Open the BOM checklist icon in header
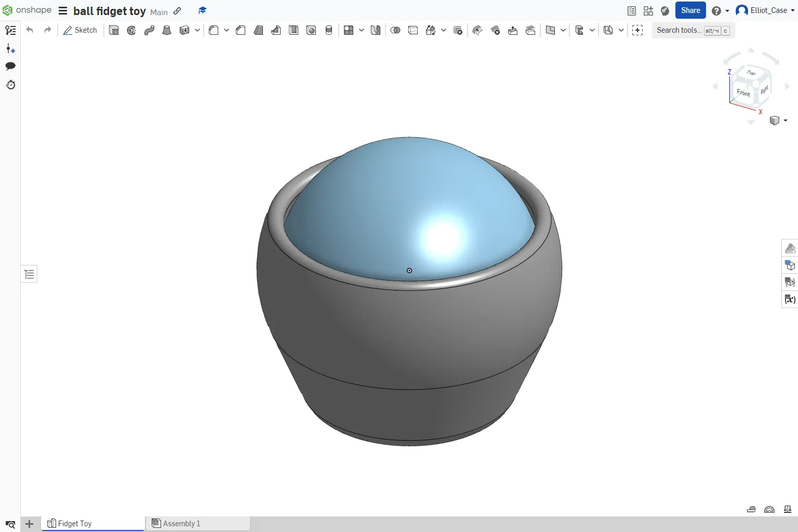798x532 pixels. [x=632, y=11]
